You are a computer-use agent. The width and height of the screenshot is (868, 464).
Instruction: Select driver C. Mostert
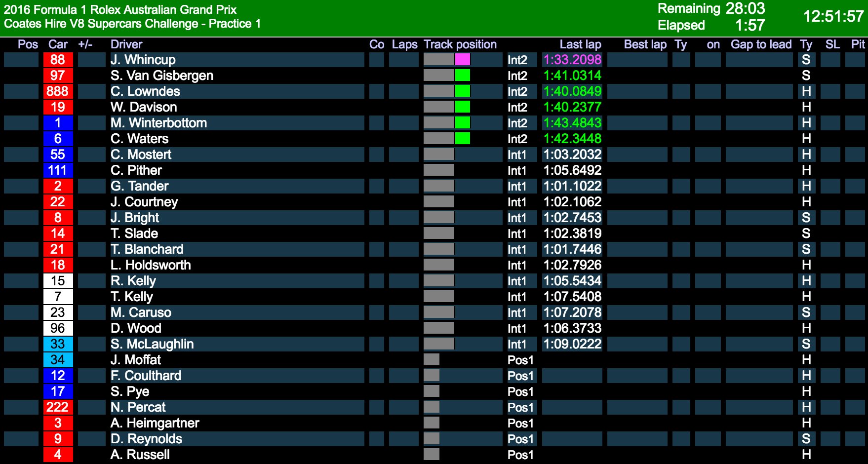[x=141, y=155]
